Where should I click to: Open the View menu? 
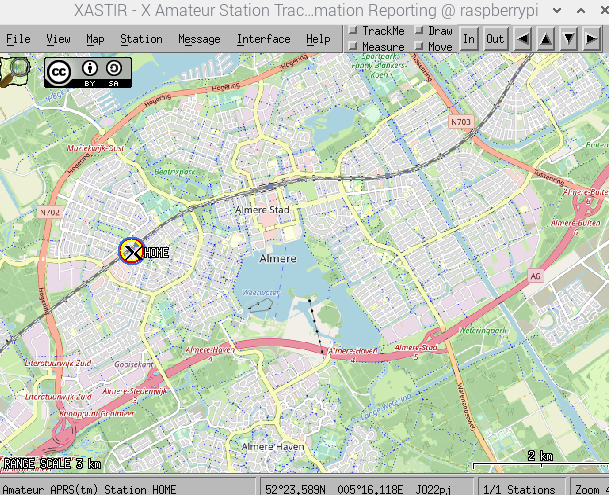[58, 39]
